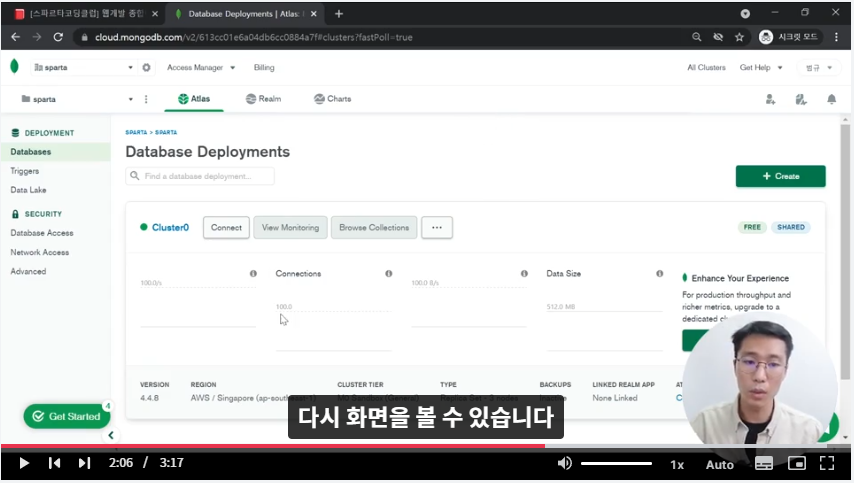Click info icon of the first metrics chart
The width and height of the screenshot is (854, 483).
(253, 273)
